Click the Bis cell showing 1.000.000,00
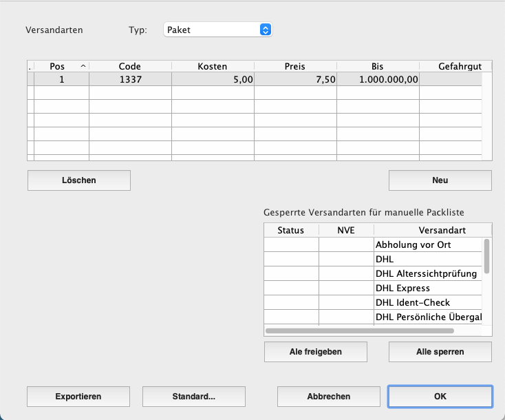The image size is (505, 420). click(x=377, y=79)
